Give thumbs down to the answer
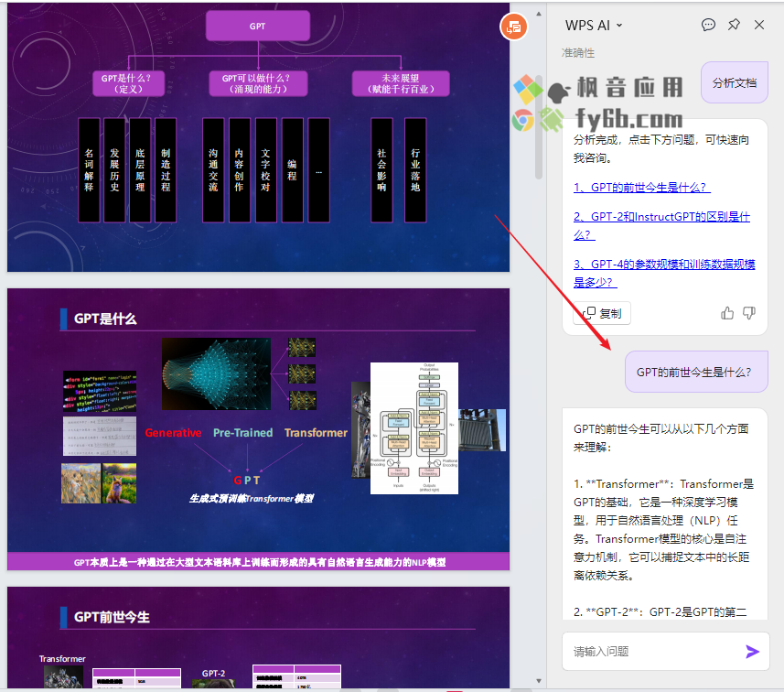 coord(748,313)
